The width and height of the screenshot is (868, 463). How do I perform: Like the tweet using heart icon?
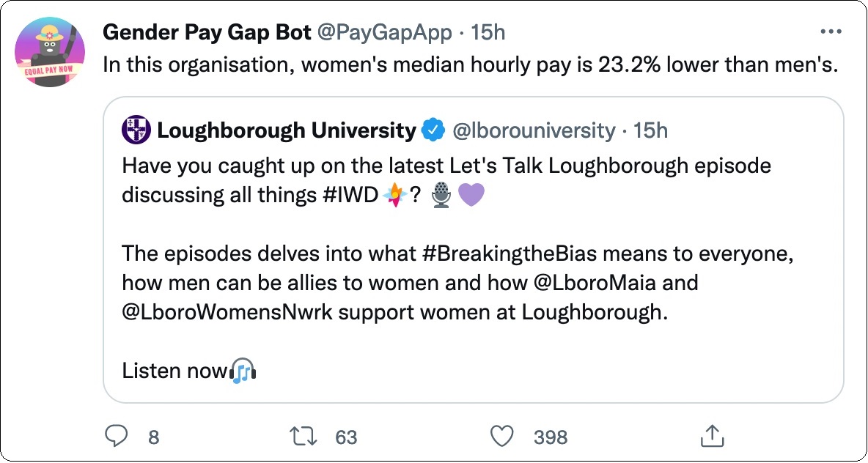[503, 437]
